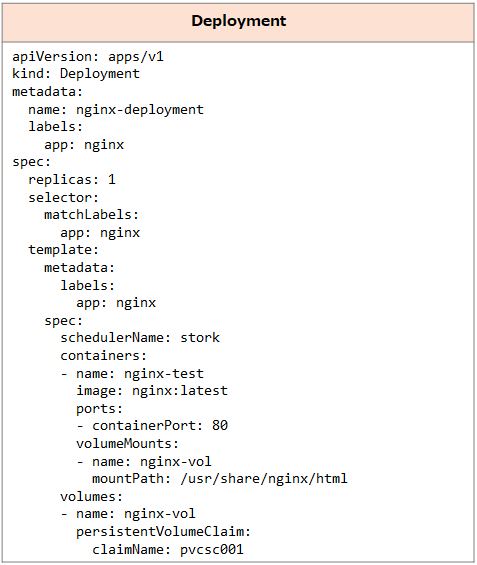The image size is (477, 565).
Task: Click the volumes: key
Action: pyautogui.click(x=92, y=497)
